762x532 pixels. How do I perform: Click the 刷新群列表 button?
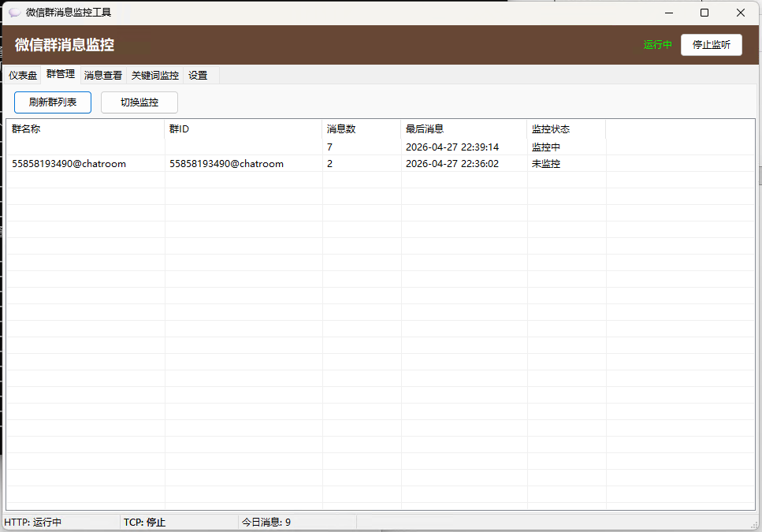52,102
